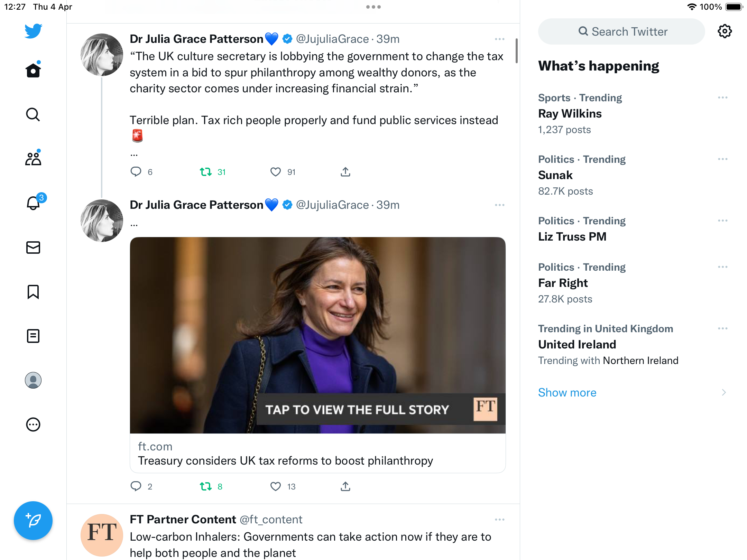
Task: Open 'Treasury considers UK tax reforms' headline
Action: point(285,460)
